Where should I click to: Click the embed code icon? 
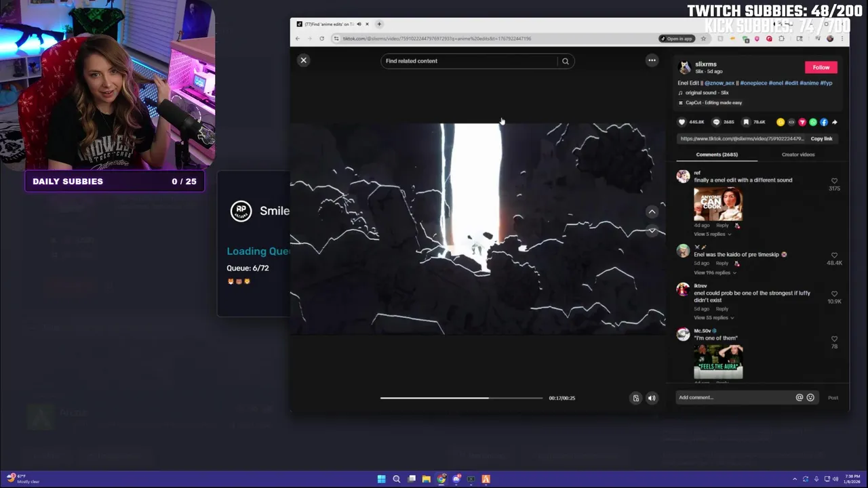pos(791,122)
